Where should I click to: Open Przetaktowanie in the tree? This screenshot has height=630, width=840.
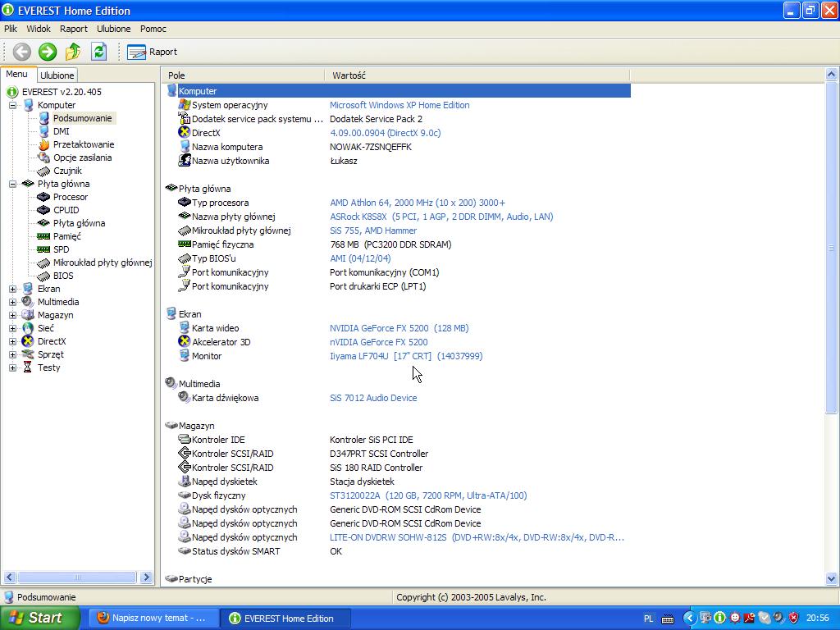(x=84, y=144)
